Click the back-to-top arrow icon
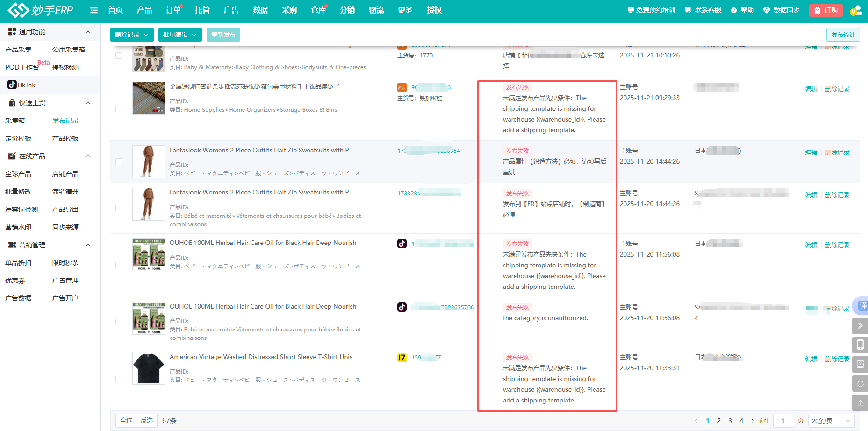Viewport: 868px width, 431px height. tap(860, 403)
